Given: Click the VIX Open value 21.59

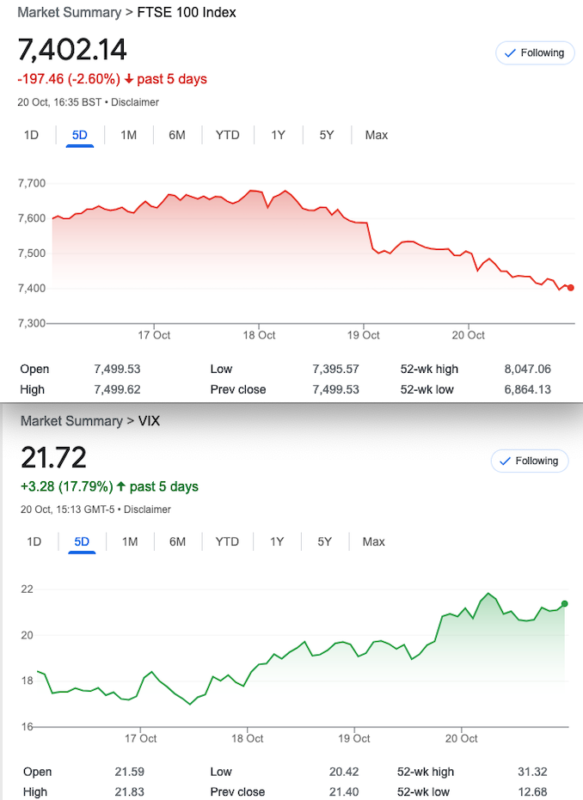Looking at the screenshot, I should click(130, 771).
